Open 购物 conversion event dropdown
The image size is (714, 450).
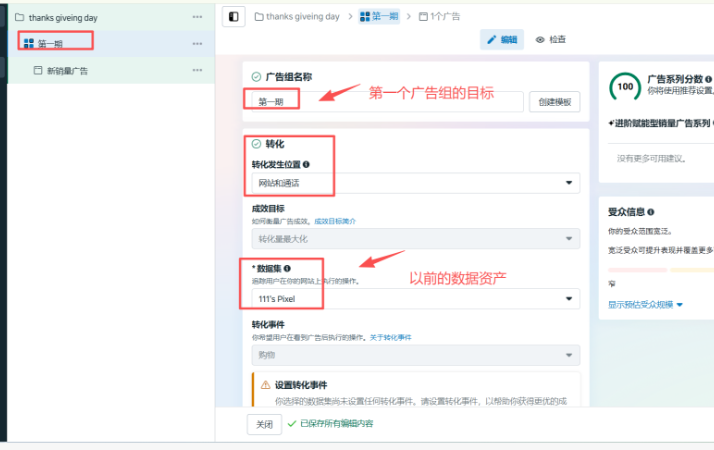click(x=416, y=355)
